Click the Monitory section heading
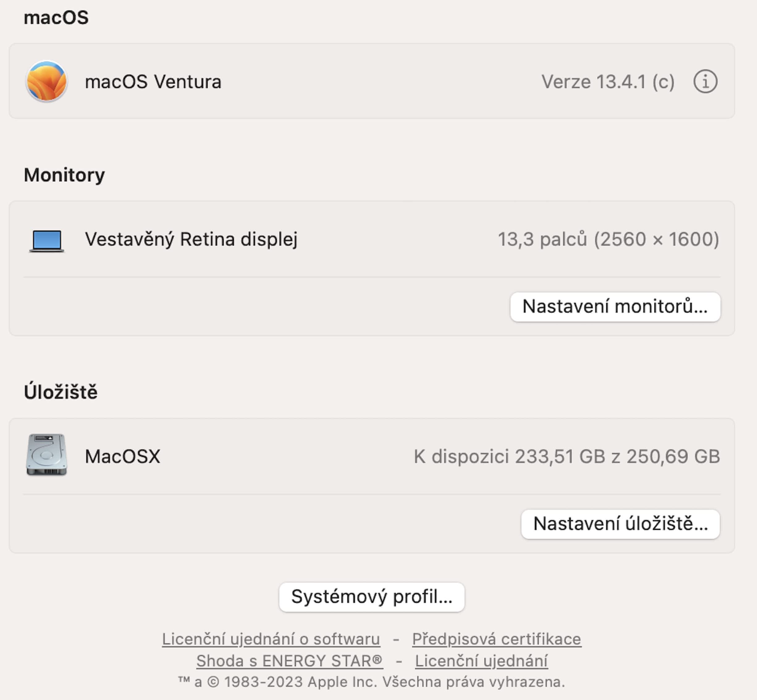This screenshot has width=757, height=700. pos(64,175)
